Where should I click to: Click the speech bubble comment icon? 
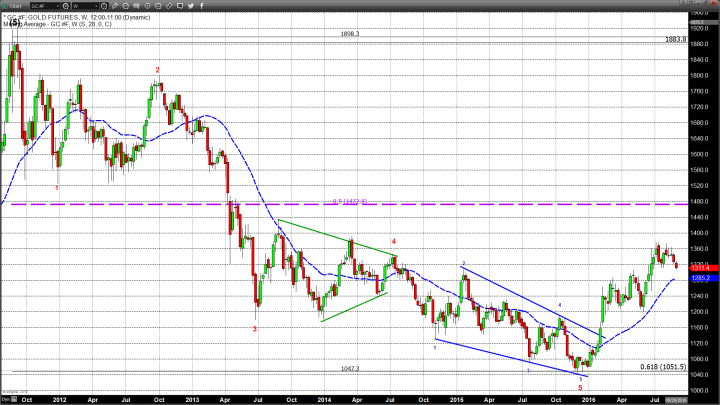click(x=180, y=6)
